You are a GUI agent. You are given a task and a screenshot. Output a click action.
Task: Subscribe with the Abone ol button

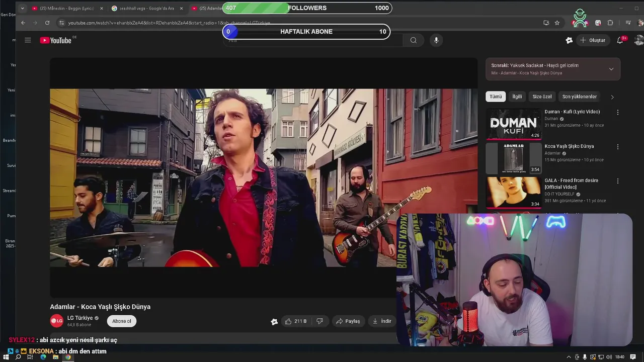121,321
